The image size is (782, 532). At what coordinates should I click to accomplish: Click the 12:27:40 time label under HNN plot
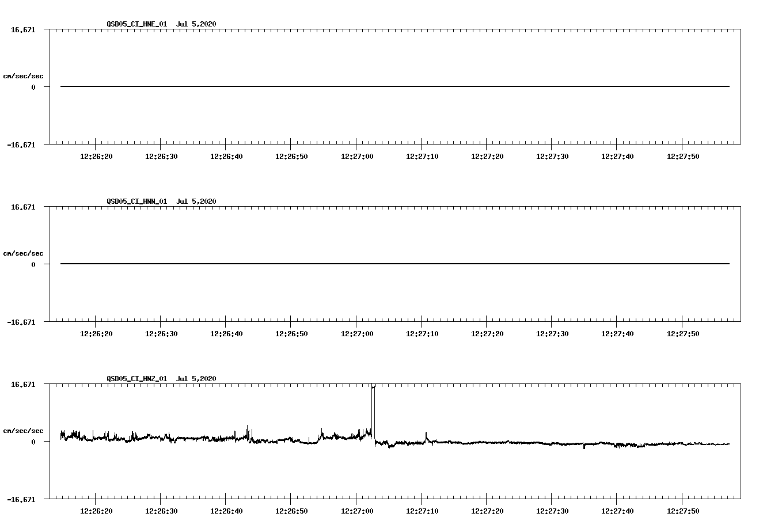pos(617,334)
